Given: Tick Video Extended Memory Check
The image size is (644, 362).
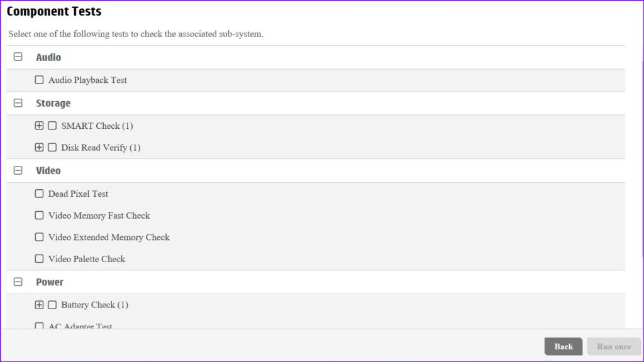Looking at the screenshot, I should click(x=39, y=237).
